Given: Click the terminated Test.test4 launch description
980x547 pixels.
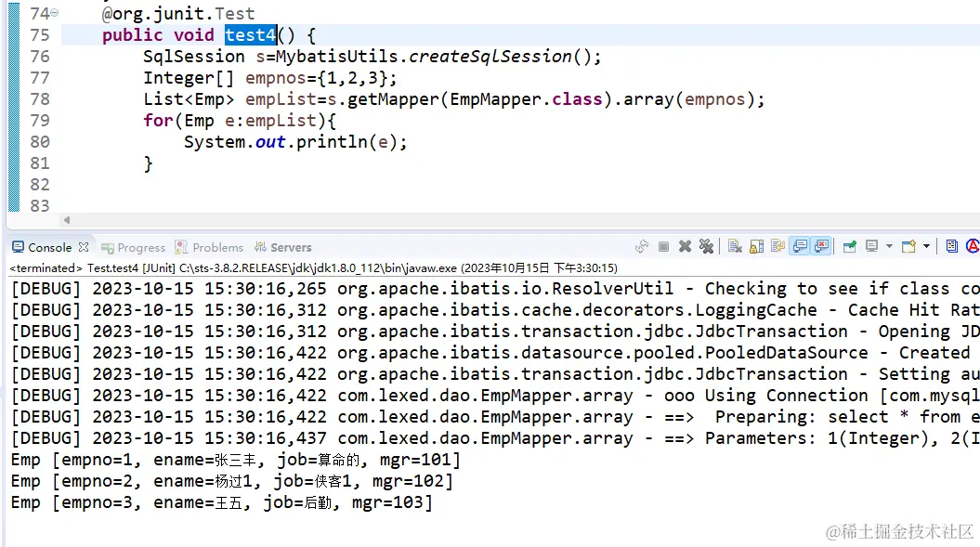Looking at the screenshot, I should (313, 268).
